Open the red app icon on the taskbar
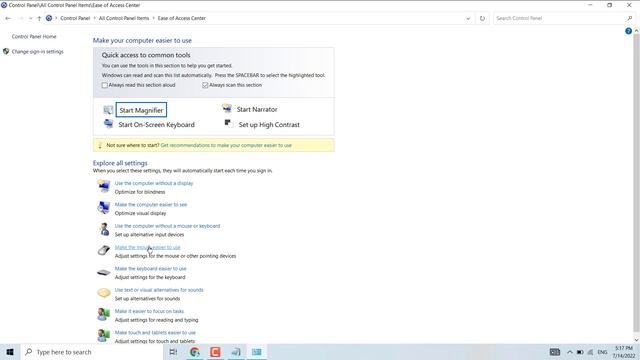 (215, 352)
